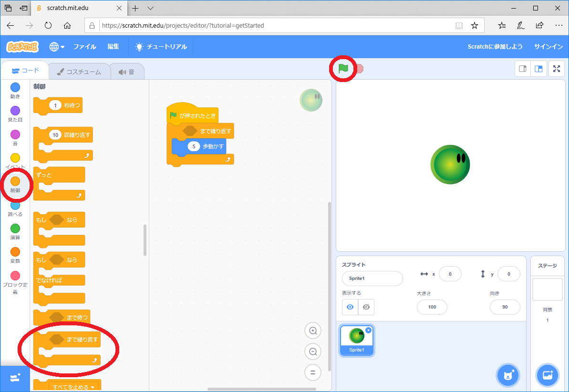This screenshot has height=392, width=569.
Task: Click the sprite x position field
Action: point(450,274)
